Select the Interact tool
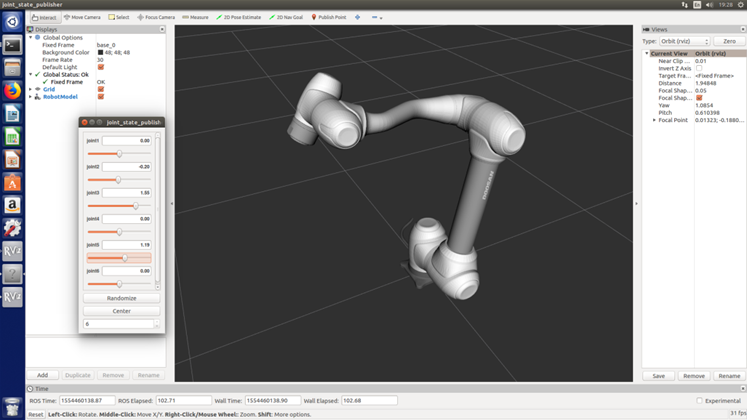This screenshot has height=420, width=747. coord(43,17)
